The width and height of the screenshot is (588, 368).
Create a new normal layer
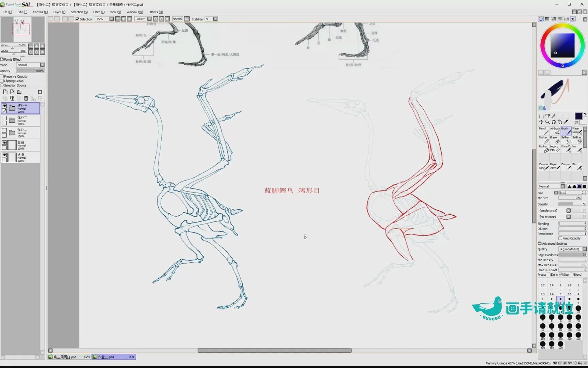click(x=5, y=92)
